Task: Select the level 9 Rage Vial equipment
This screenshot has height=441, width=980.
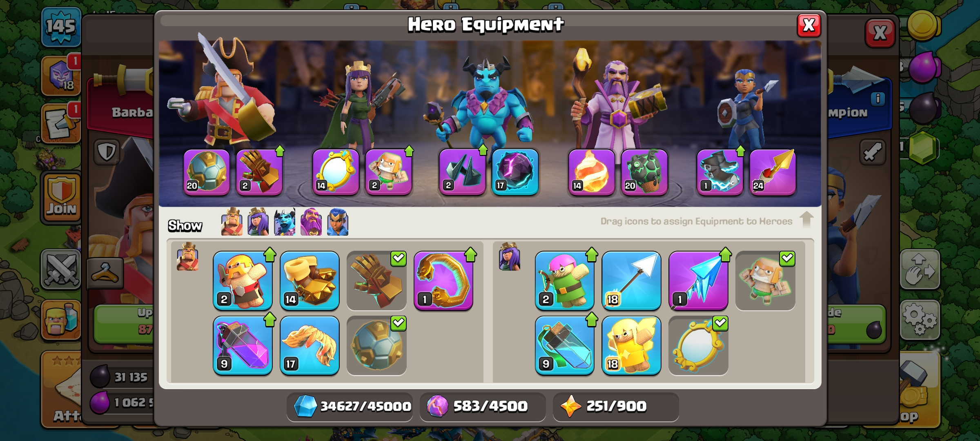Action: 242,345
